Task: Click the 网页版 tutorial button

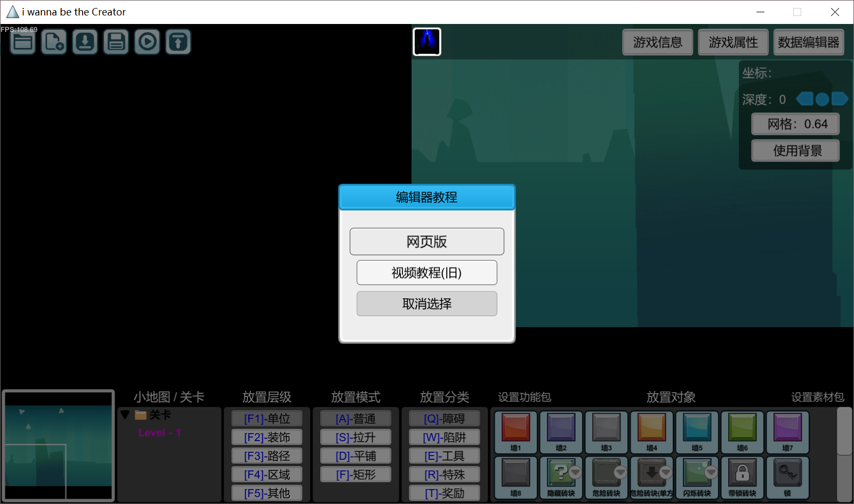Action: click(x=427, y=242)
